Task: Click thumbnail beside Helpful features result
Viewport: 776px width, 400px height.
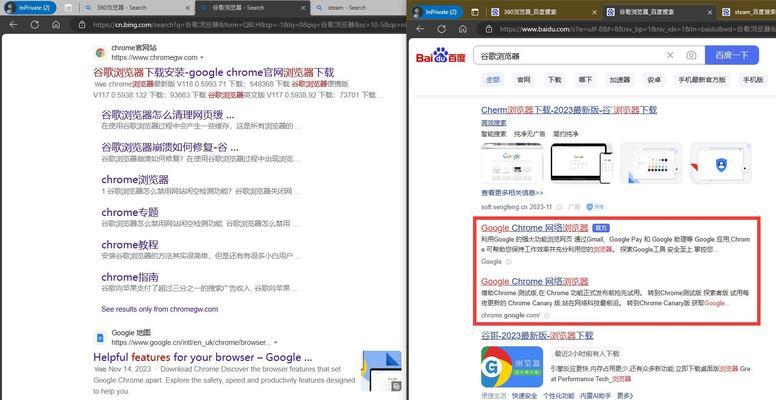Action: pos(382,370)
